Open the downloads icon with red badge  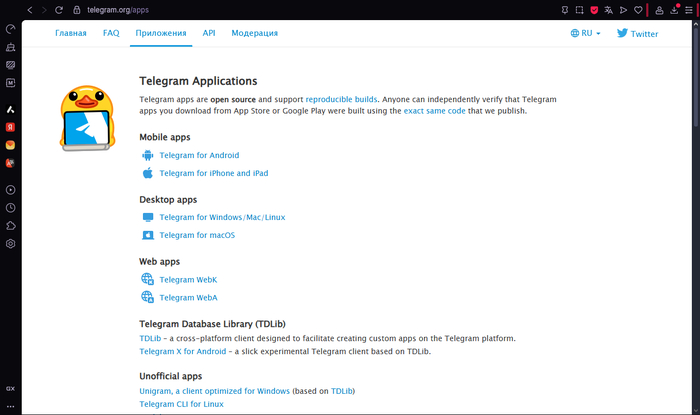674,9
